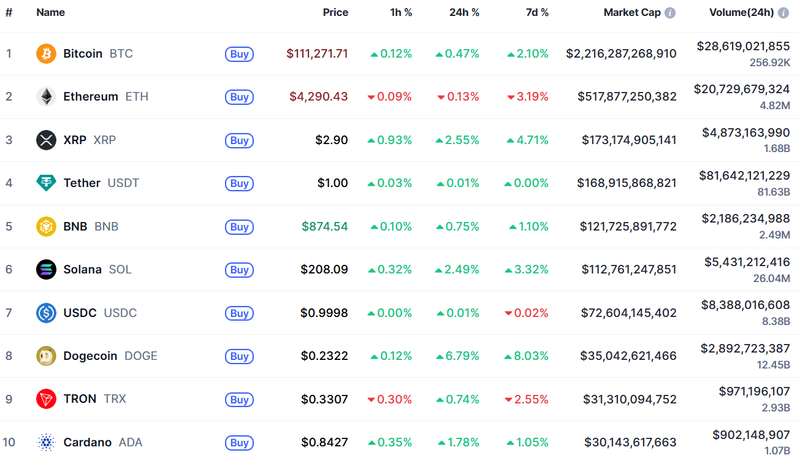Click the TRON logo icon
Screen dimensions: 800x458
click(46, 399)
